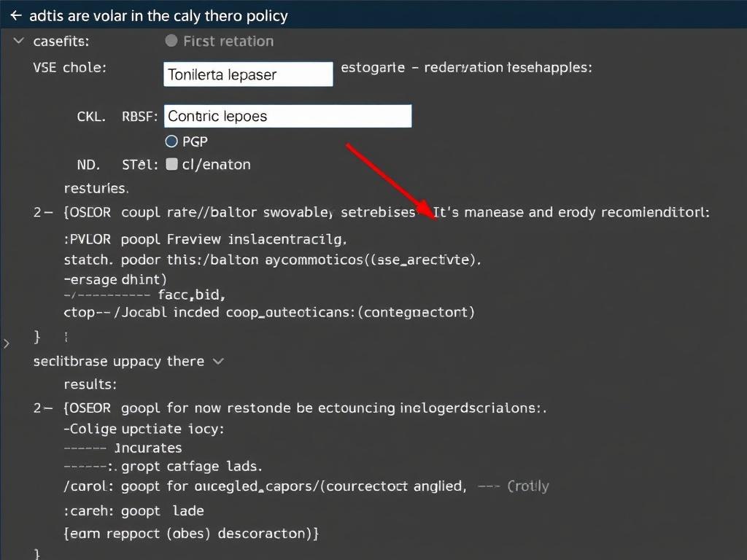Click the "ctop-- /Jocabl incded" line
Viewport: 747px width, 560px height.
269,312
